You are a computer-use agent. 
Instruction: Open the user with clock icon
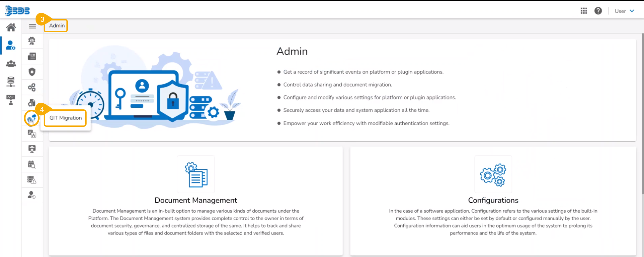(32, 195)
